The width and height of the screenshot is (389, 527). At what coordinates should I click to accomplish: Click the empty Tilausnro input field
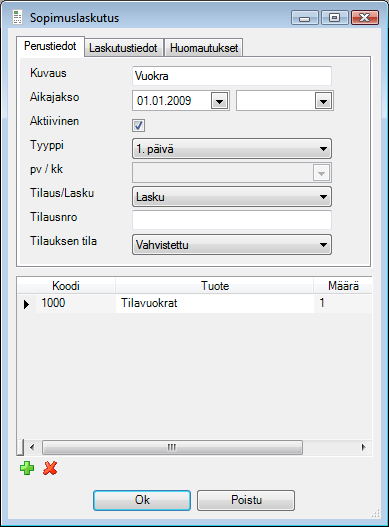pyautogui.click(x=232, y=220)
